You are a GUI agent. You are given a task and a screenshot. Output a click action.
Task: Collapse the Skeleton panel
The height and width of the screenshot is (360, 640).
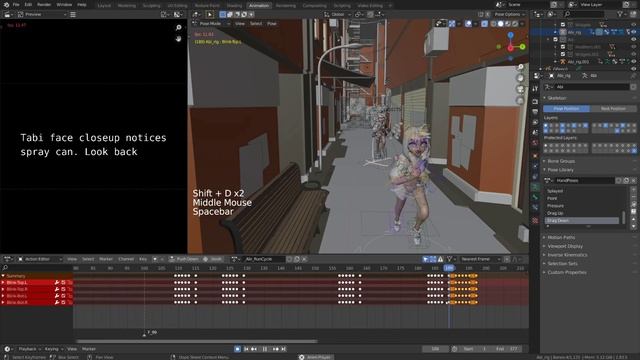tap(557, 98)
